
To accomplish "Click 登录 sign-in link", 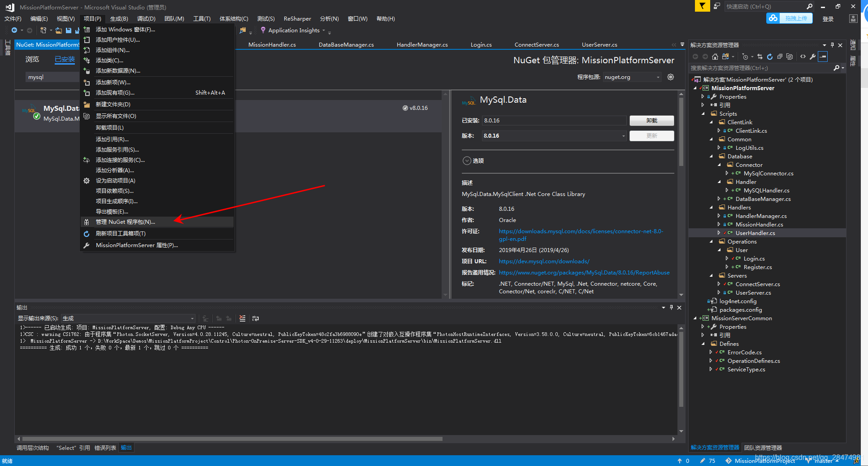I will (x=828, y=19).
